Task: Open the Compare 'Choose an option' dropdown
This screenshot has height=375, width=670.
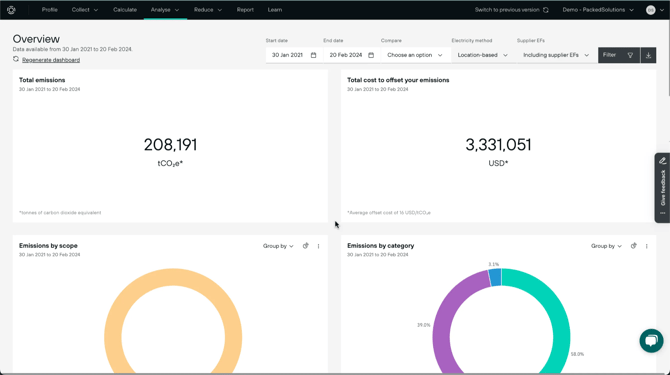Action: tap(415, 55)
